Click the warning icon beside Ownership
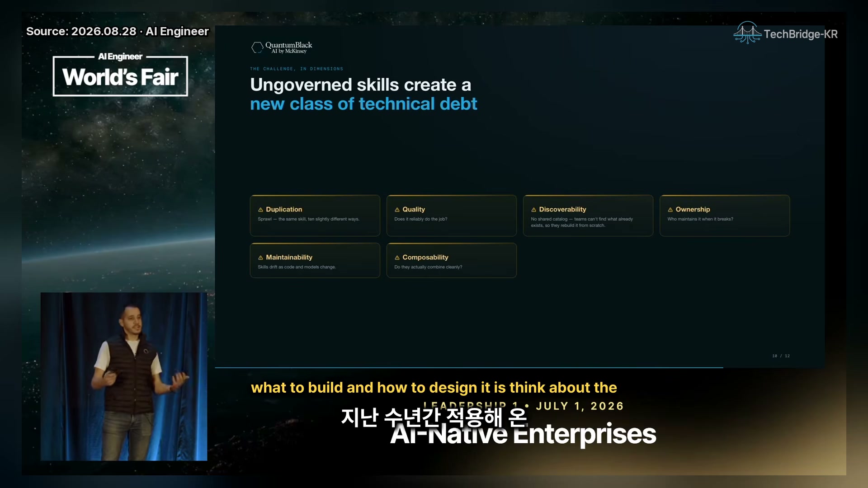This screenshot has height=488, width=868. pos(670,210)
